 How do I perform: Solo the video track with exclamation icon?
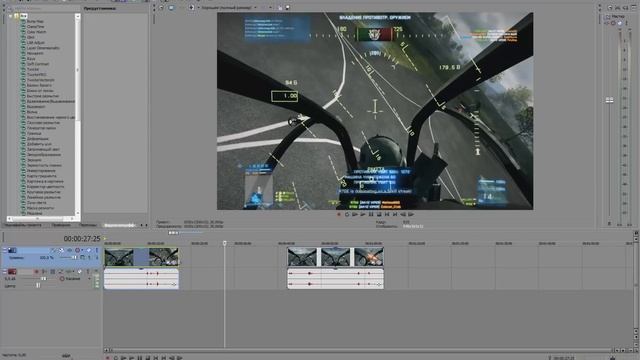coord(96,250)
